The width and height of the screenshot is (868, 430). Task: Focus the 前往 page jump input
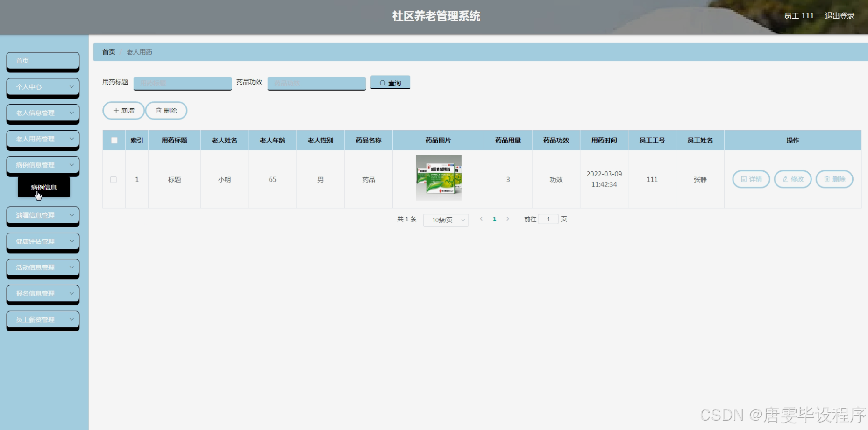tap(548, 219)
